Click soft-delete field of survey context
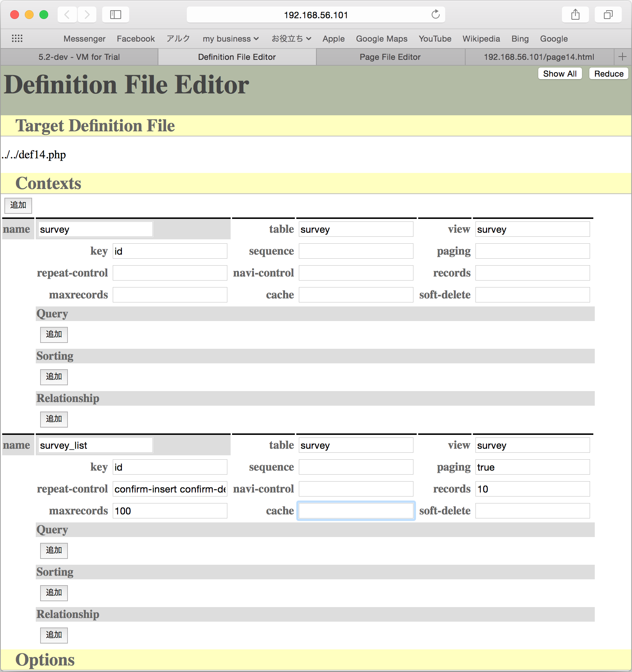632x672 pixels. click(532, 295)
